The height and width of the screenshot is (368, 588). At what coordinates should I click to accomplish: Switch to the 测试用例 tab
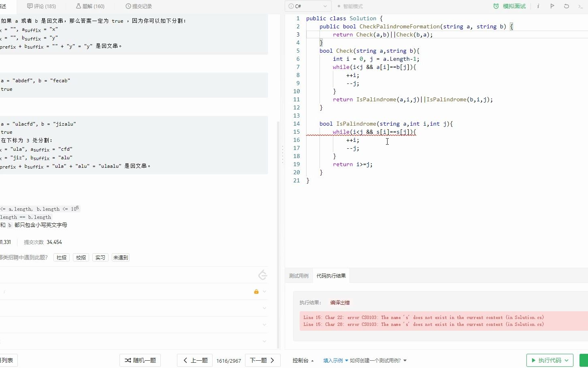pyautogui.click(x=299, y=276)
